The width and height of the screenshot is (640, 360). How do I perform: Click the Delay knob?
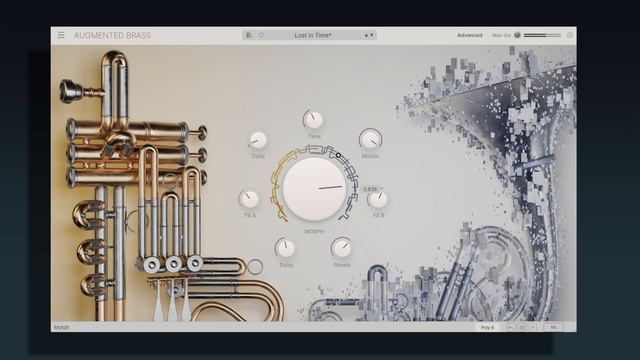coord(285,248)
